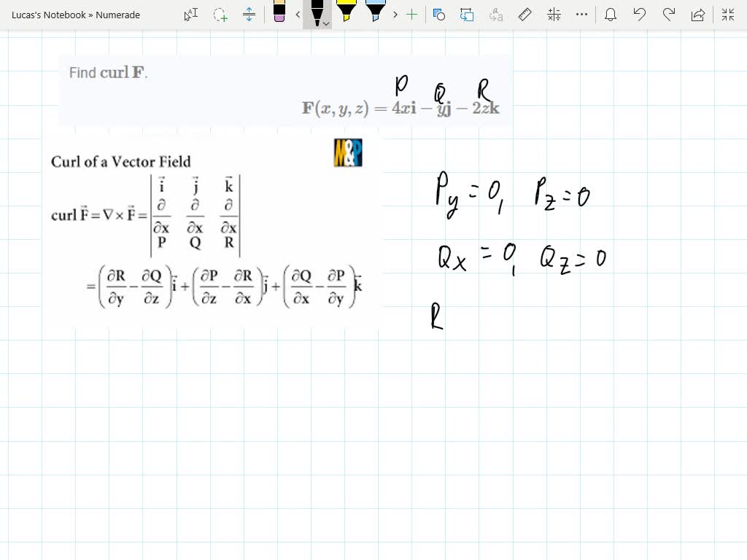
Task: Click the Share button
Action: click(x=697, y=15)
